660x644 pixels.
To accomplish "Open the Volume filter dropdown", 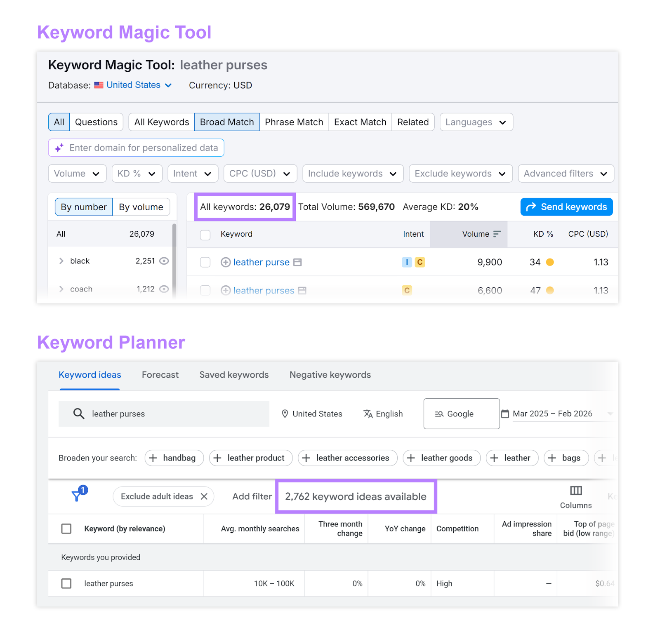I will click(77, 173).
